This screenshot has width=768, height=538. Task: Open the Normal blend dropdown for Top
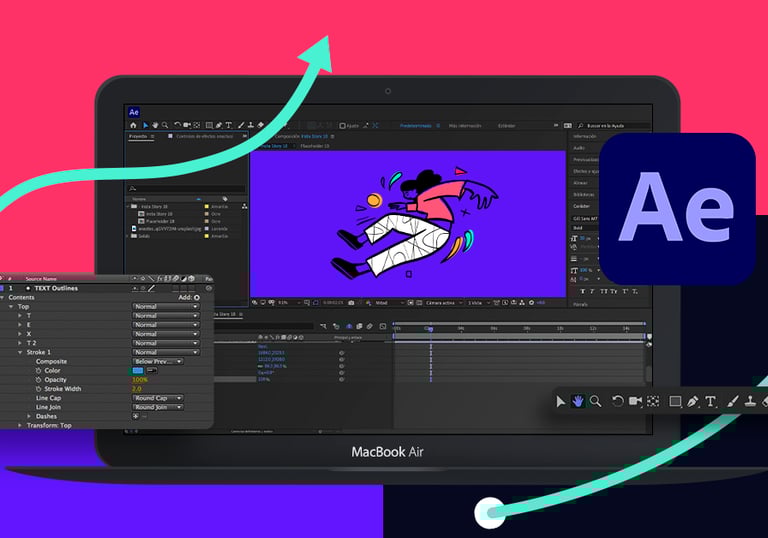coord(166,307)
